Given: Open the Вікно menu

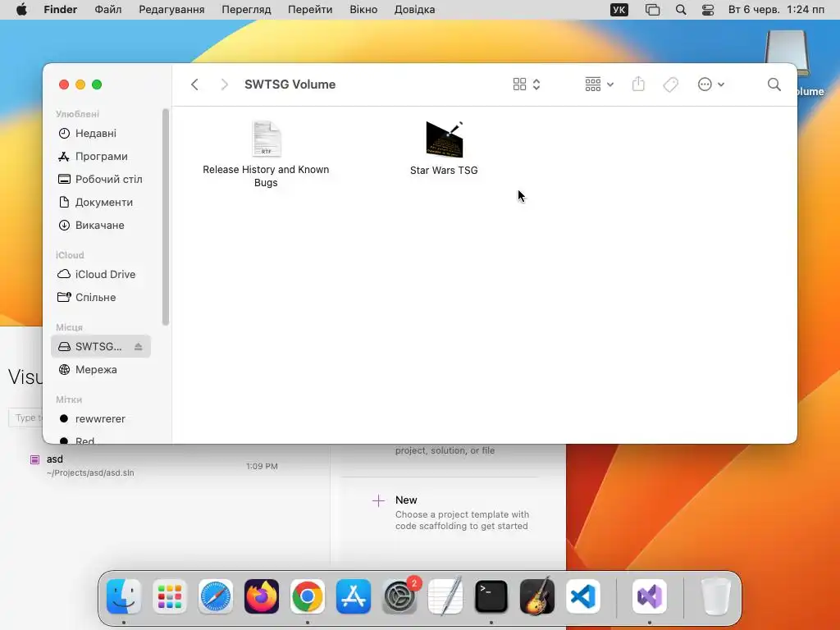Looking at the screenshot, I should 363,10.
